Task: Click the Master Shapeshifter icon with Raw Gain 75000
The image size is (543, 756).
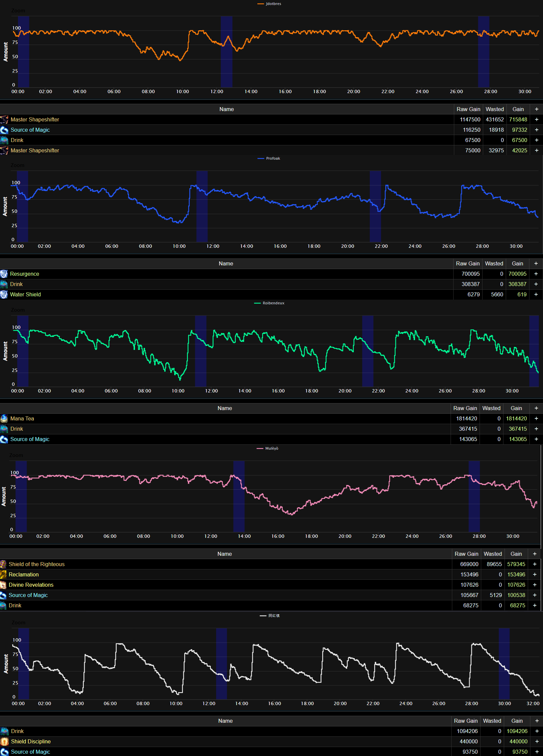Action: click(x=4, y=150)
